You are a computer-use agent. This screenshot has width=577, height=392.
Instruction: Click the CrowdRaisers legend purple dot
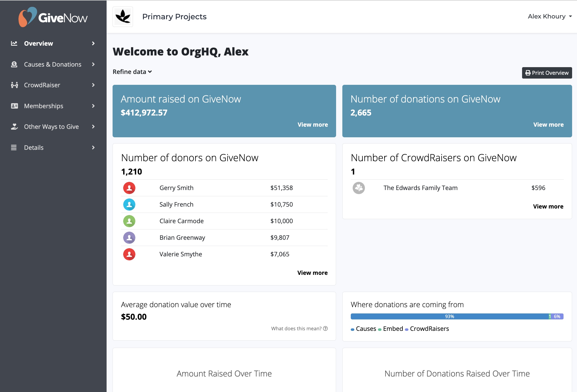pyautogui.click(x=407, y=329)
